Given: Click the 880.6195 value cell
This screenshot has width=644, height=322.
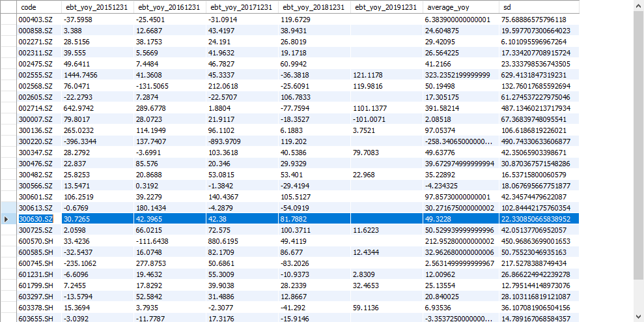Looking at the screenshot, I should tap(242, 241).
